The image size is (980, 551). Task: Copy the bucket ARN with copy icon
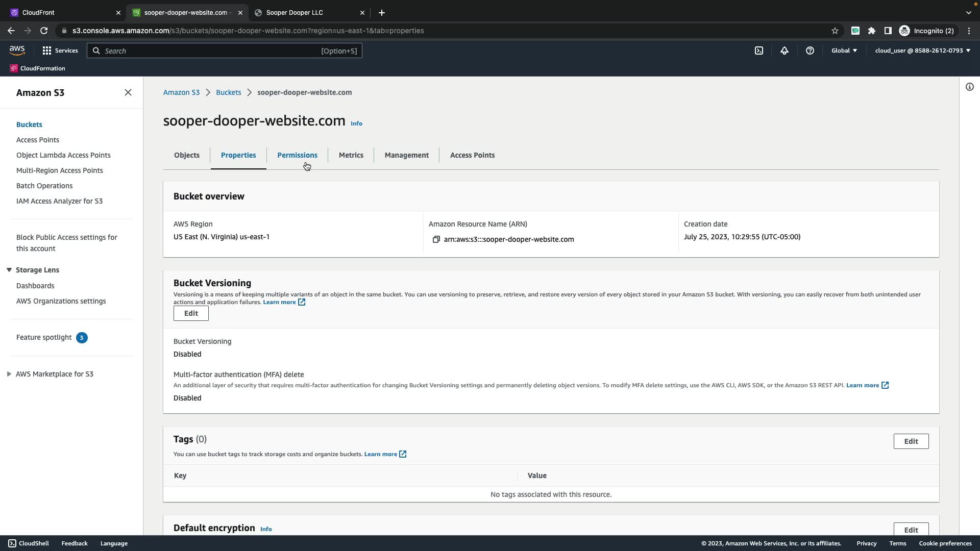[x=436, y=240]
